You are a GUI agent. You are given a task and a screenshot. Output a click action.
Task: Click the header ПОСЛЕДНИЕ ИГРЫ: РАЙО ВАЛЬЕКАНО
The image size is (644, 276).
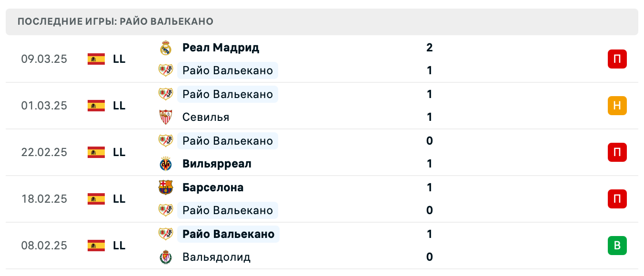click(116, 21)
